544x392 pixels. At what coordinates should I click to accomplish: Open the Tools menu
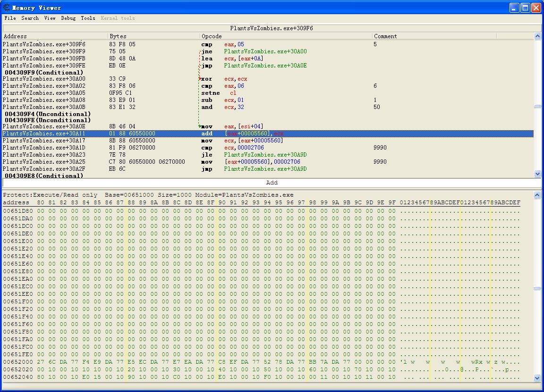click(88, 18)
